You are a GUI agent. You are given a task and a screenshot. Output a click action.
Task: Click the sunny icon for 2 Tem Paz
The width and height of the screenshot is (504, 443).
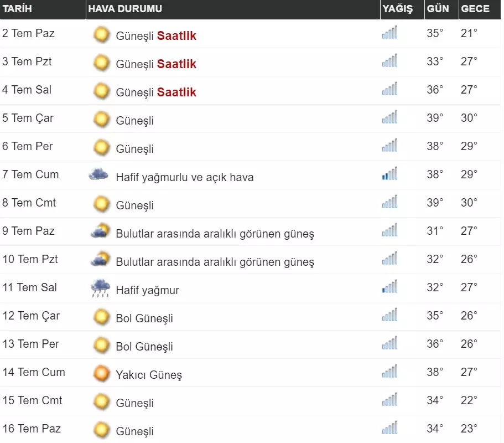101,35
